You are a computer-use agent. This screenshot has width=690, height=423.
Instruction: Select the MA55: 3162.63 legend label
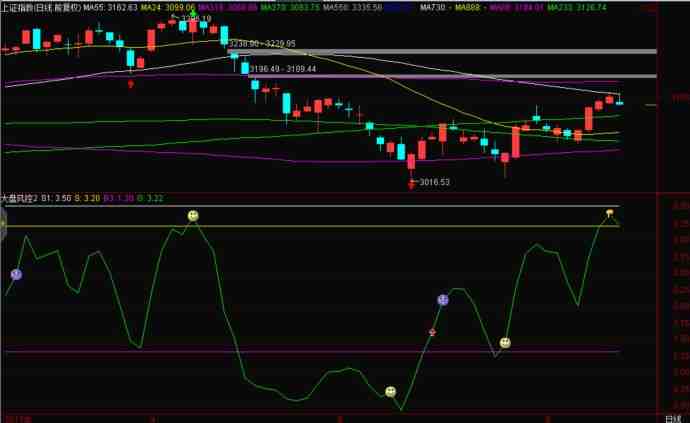pyautogui.click(x=110, y=7)
